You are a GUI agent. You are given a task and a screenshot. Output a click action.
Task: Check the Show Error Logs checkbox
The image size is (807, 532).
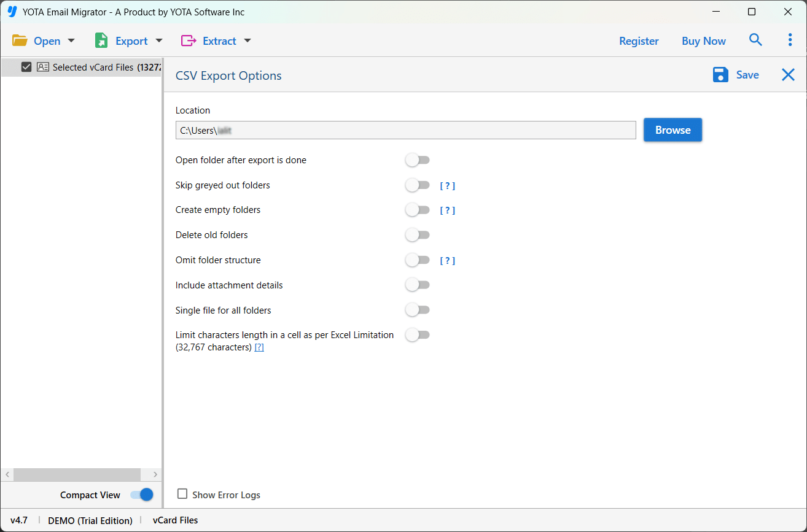click(x=182, y=494)
